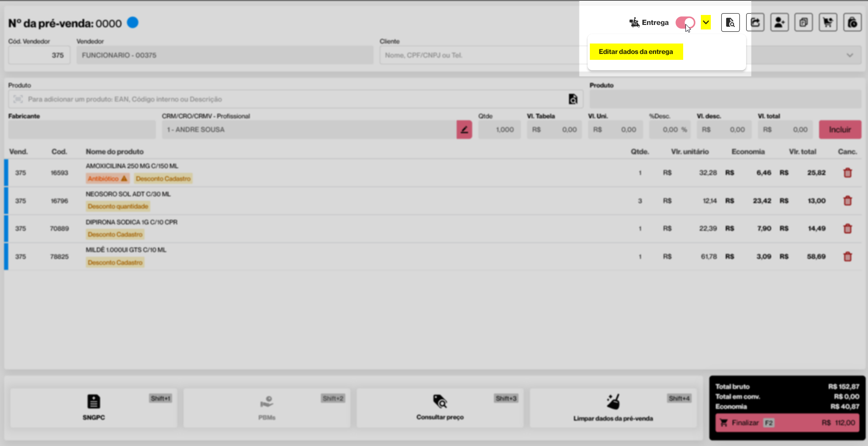Click the Produto search input for EAN or code
This screenshot has height=446, width=868.
[295, 99]
